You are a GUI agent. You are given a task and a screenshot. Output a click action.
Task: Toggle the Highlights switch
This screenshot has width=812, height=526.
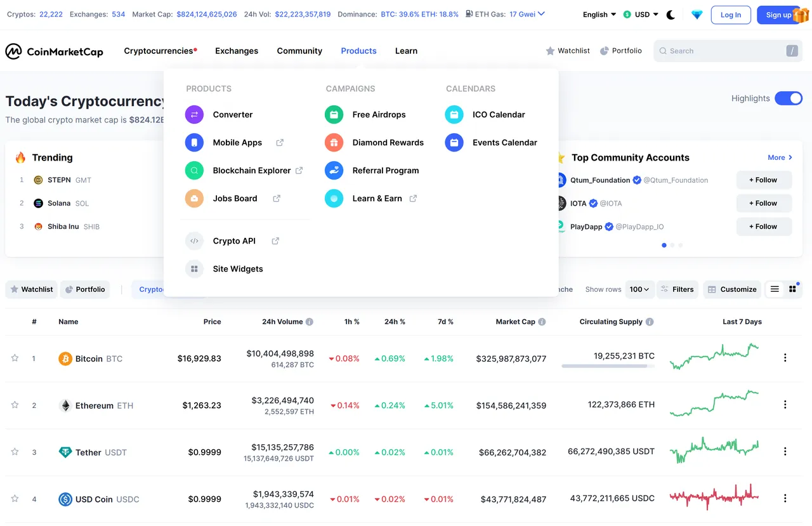pyautogui.click(x=789, y=98)
